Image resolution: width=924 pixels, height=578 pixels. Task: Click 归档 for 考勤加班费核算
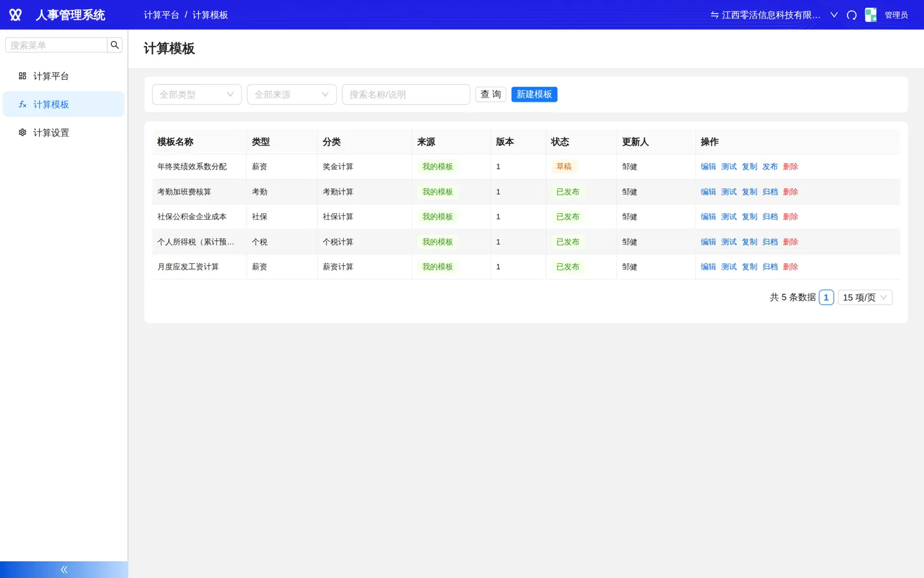click(770, 191)
